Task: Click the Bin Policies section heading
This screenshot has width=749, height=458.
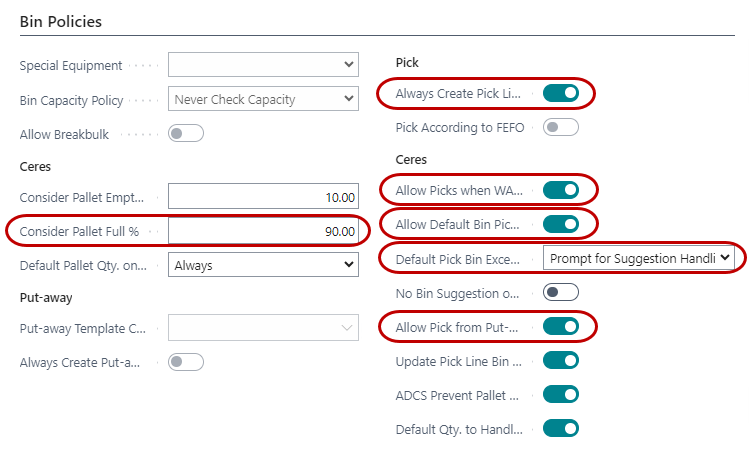Action: (x=61, y=20)
